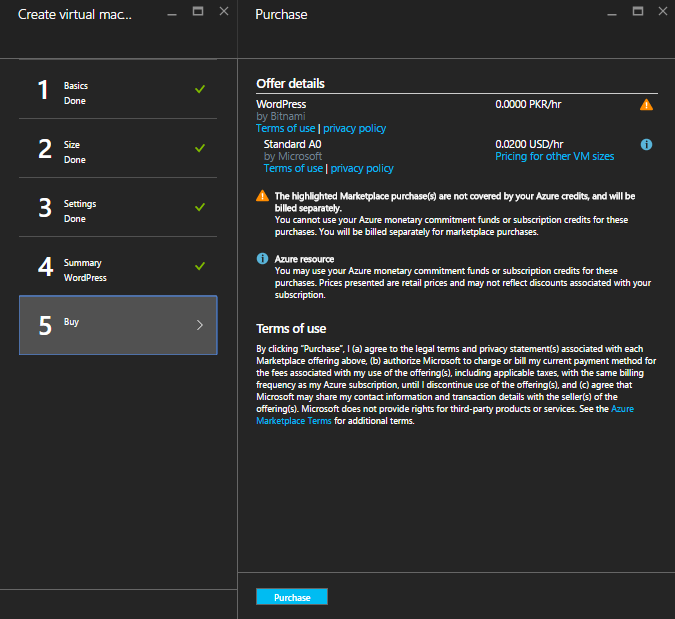Viewport: 675px width, 619px height.
Task: Click the orange warning icon beside WordPress price
Action: click(646, 105)
